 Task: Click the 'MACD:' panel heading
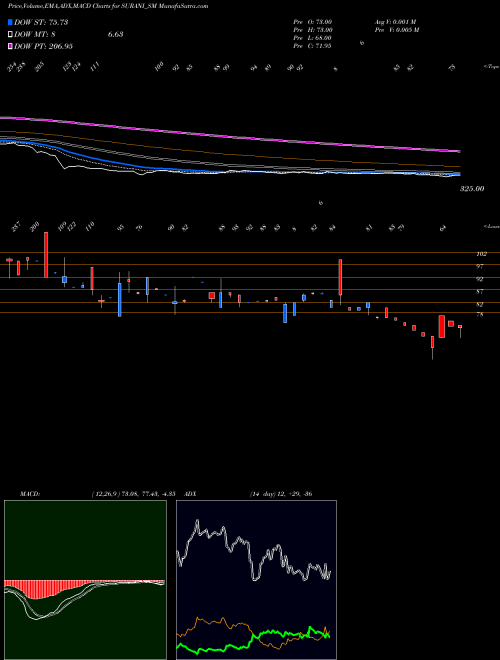[29, 494]
